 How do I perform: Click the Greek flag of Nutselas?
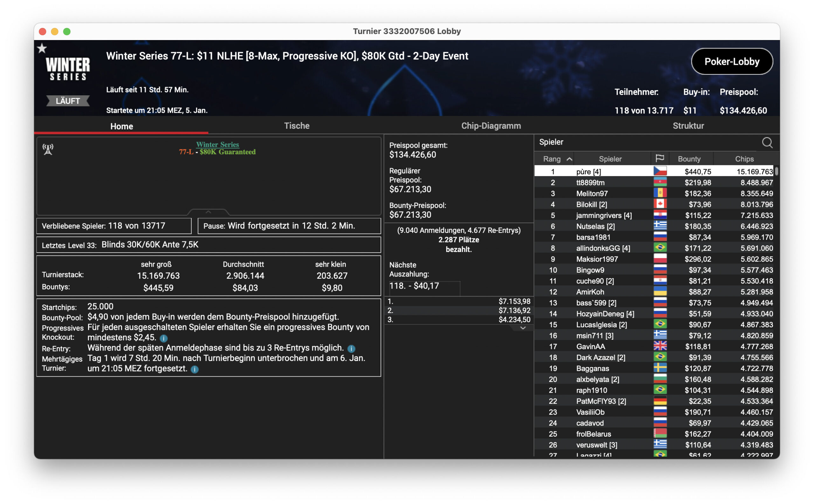pos(660,226)
